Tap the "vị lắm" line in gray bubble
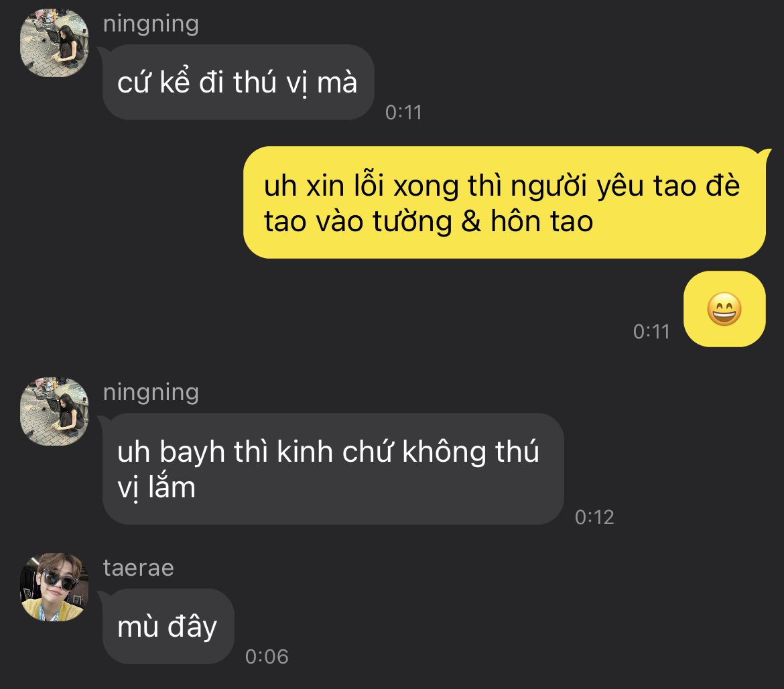Viewport: 784px width, 689px height. pos(156,489)
